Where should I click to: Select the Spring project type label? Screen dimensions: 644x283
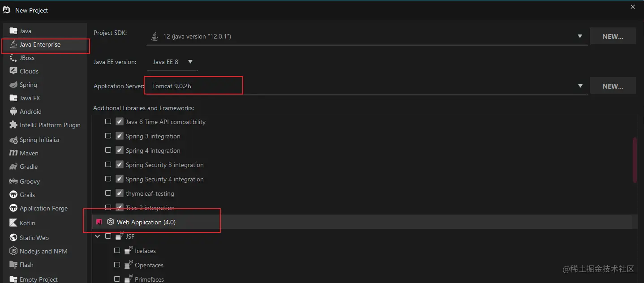(x=28, y=85)
